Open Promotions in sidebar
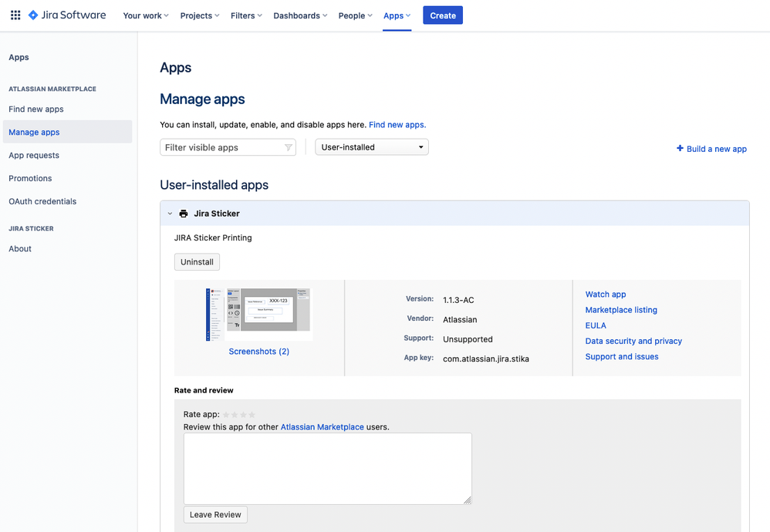Image resolution: width=770 pixels, height=532 pixels. point(30,178)
